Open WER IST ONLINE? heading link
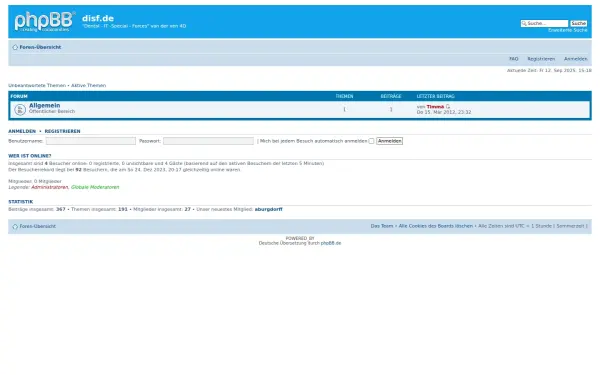The image size is (600, 375). point(30,156)
